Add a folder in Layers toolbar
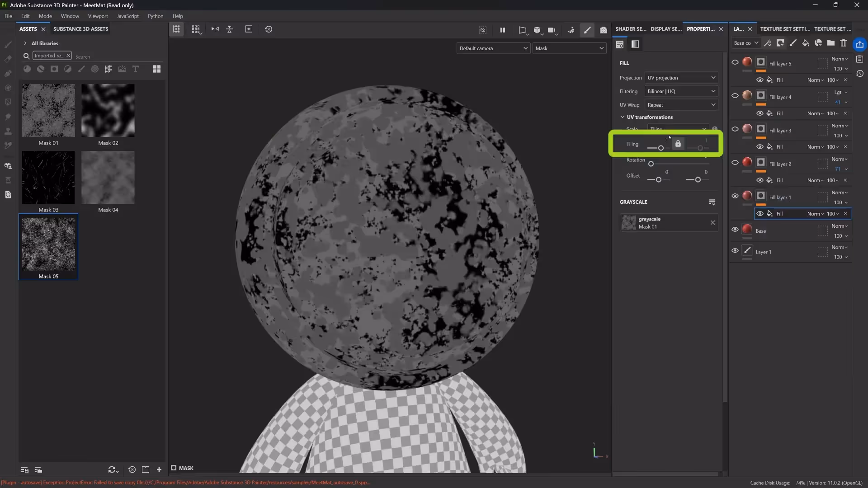This screenshot has width=868, height=488. 831,43
